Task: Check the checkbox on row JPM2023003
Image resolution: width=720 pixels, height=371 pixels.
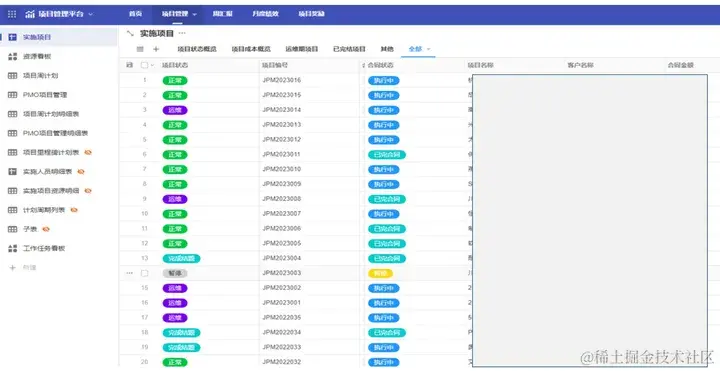Action: pyautogui.click(x=145, y=273)
